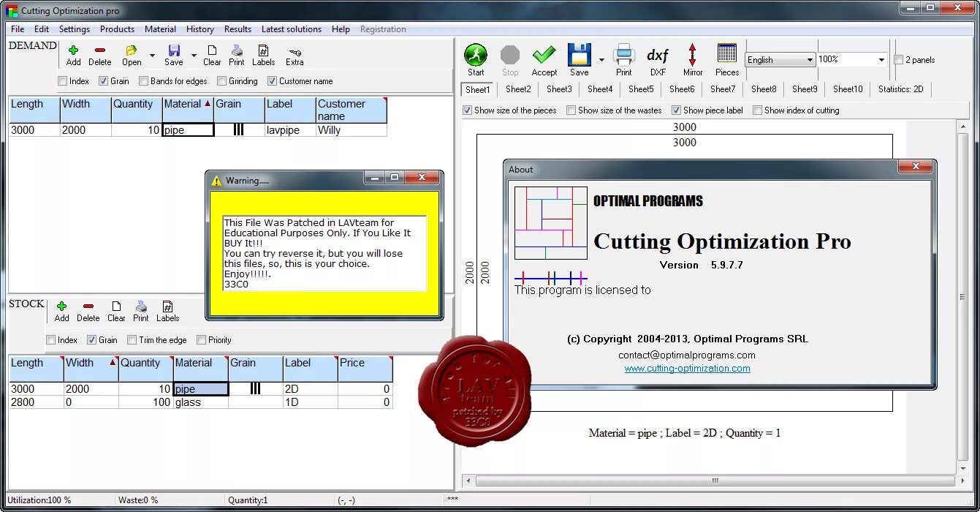Toggle the Demand Grain checkbox
The image size is (980, 512).
click(104, 81)
